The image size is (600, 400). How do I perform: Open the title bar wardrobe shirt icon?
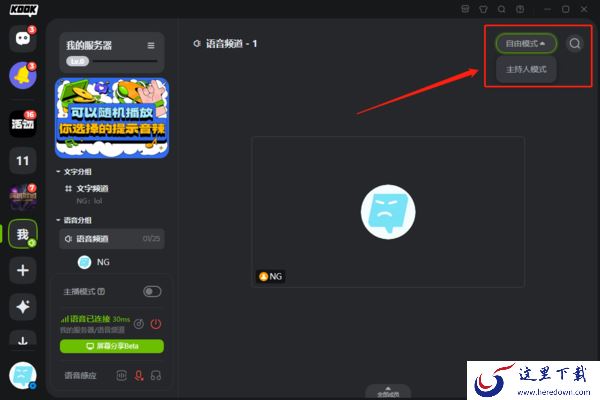[x=484, y=9]
